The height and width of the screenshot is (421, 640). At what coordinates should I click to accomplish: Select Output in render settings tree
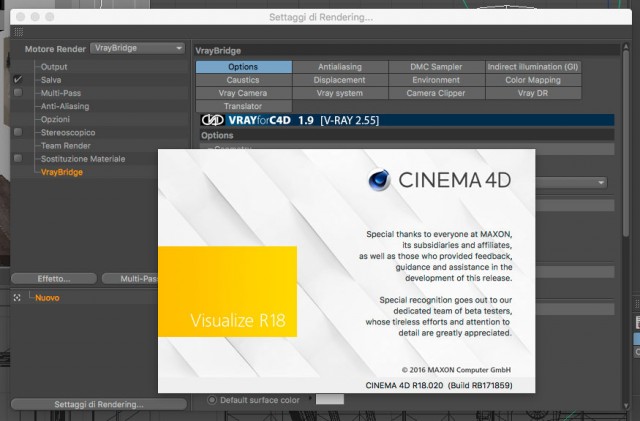pos(53,67)
